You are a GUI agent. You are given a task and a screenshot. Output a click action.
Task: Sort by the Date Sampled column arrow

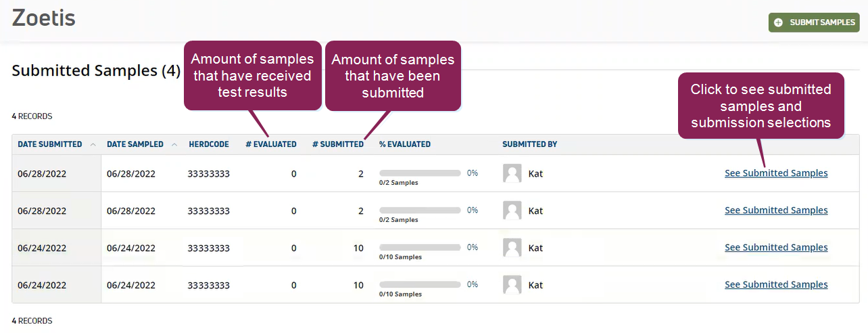pos(174,144)
